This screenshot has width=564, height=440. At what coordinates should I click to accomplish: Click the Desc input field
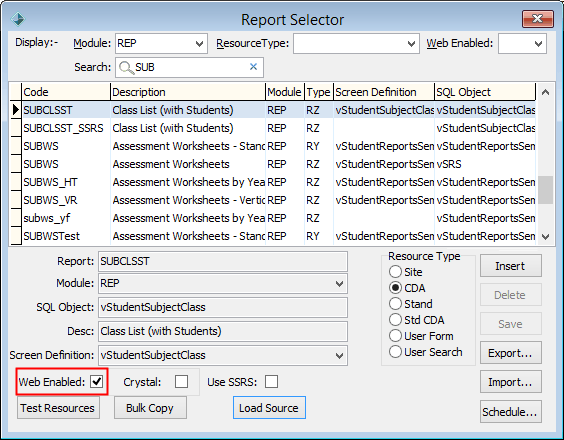[x=223, y=331]
